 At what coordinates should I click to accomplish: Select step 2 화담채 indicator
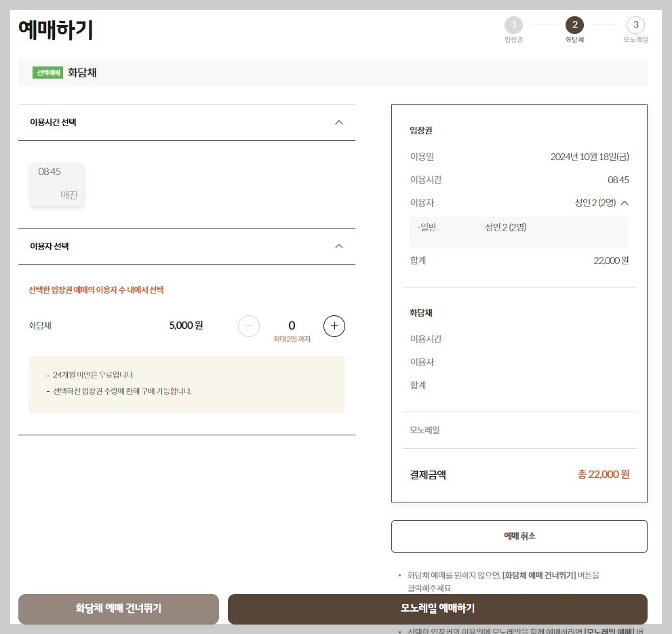(574, 25)
